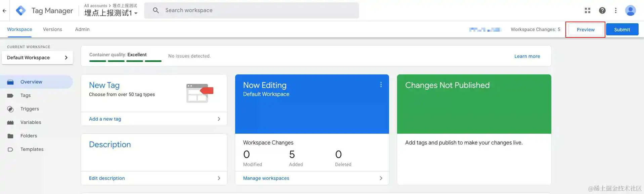The width and height of the screenshot is (644, 194).
Task: Switch to the Versions tab
Action: coord(52,29)
